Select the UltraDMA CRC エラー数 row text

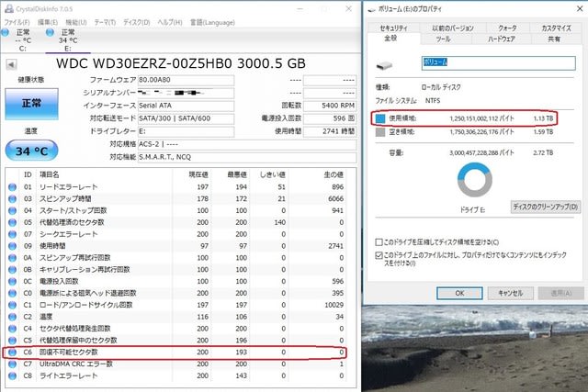pos(76,364)
